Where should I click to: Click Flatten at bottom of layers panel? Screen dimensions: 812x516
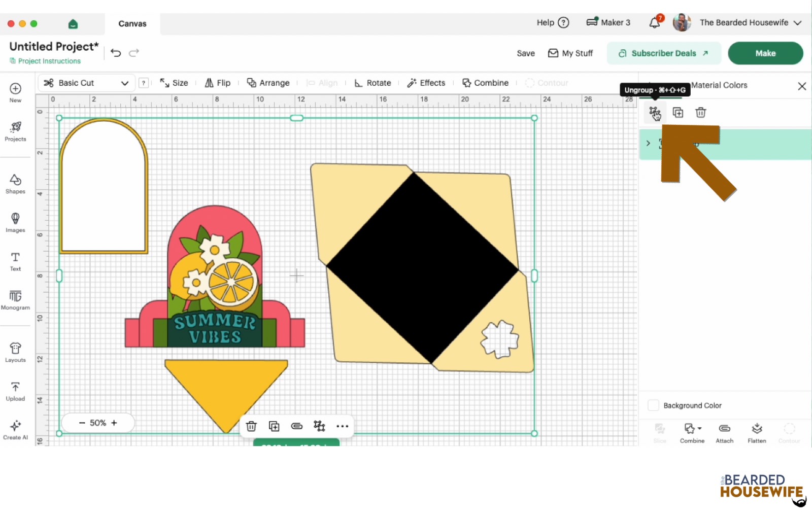click(757, 433)
